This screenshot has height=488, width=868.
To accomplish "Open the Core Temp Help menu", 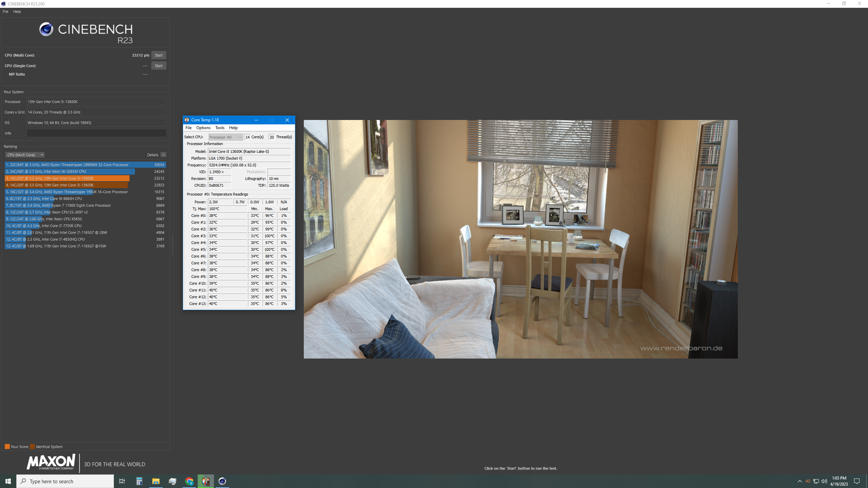I will click(x=233, y=128).
